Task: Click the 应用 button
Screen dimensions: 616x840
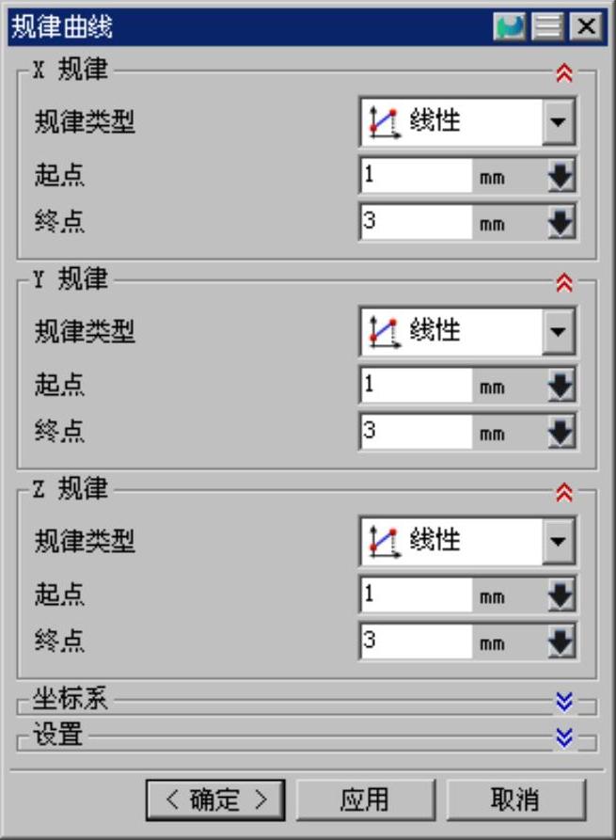Action: point(365,800)
